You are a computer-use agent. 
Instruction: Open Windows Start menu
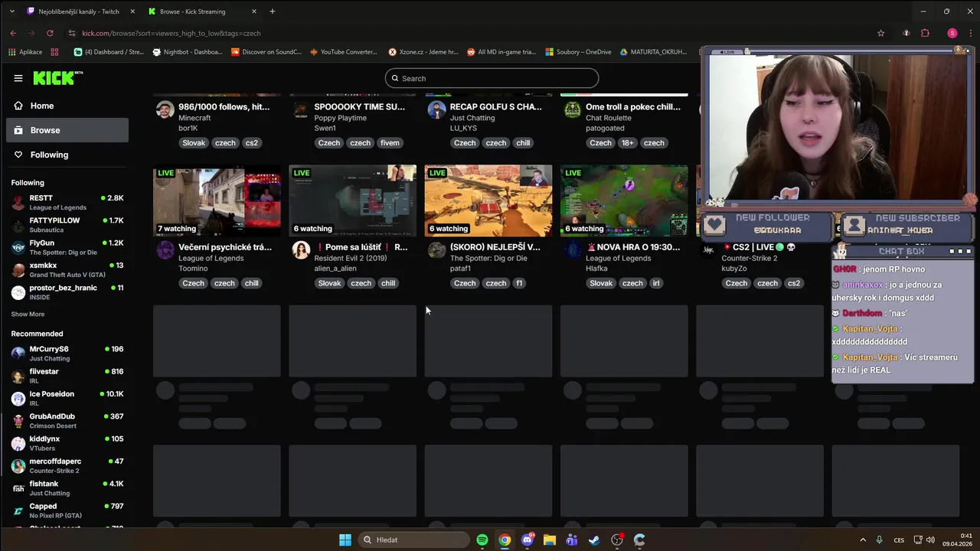pyautogui.click(x=345, y=540)
